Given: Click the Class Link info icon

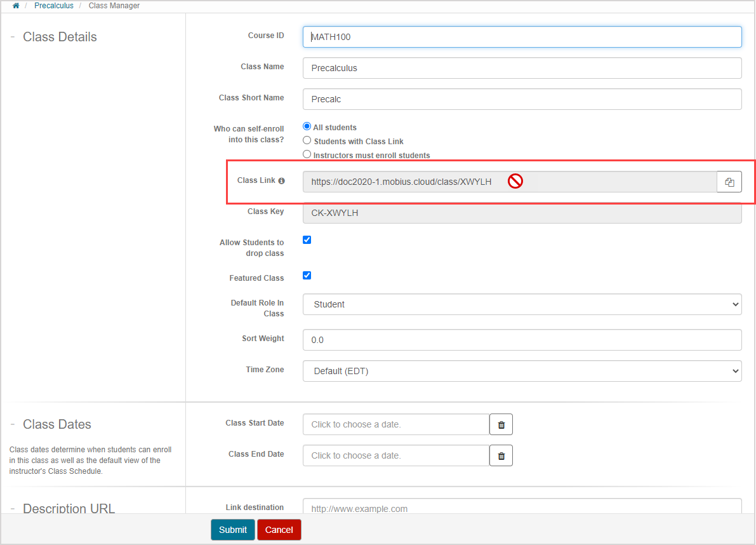Looking at the screenshot, I should (282, 181).
